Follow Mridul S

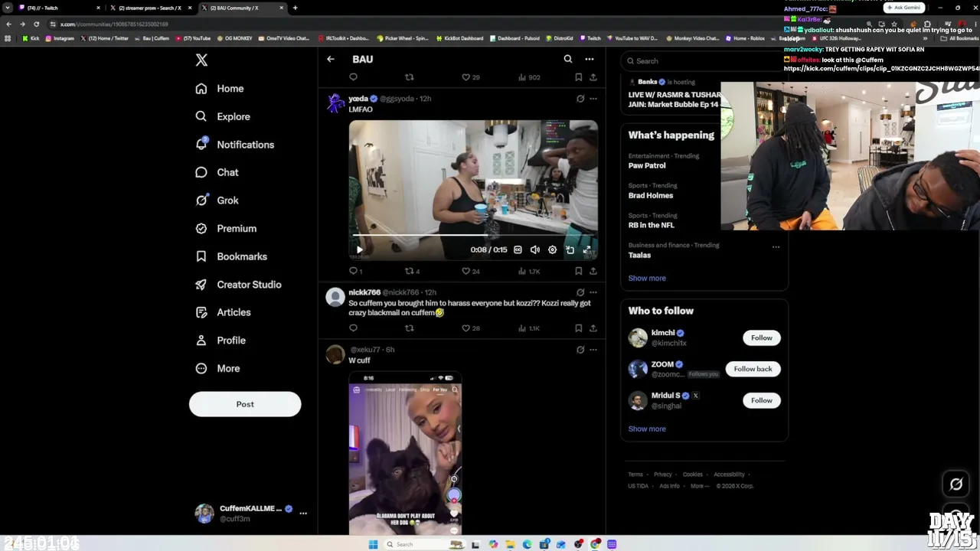point(761,400)
